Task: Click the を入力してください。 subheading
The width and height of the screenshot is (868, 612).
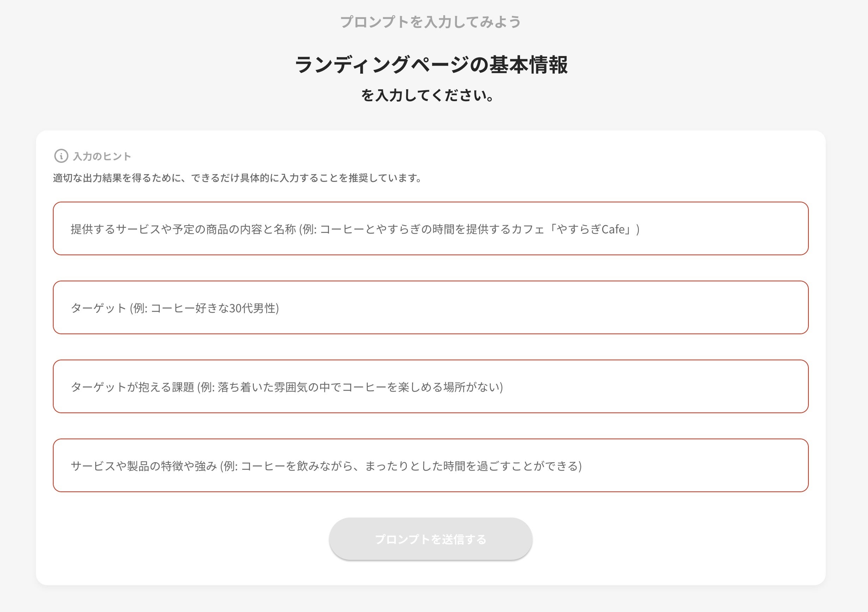Action: coord(428,95)
